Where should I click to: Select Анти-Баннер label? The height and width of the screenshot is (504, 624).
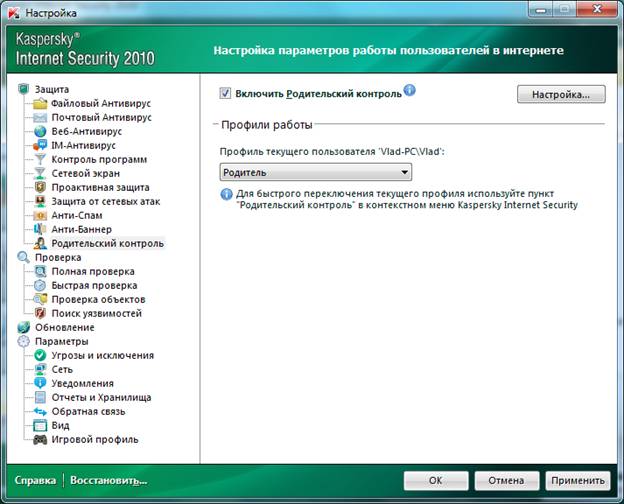82,229
